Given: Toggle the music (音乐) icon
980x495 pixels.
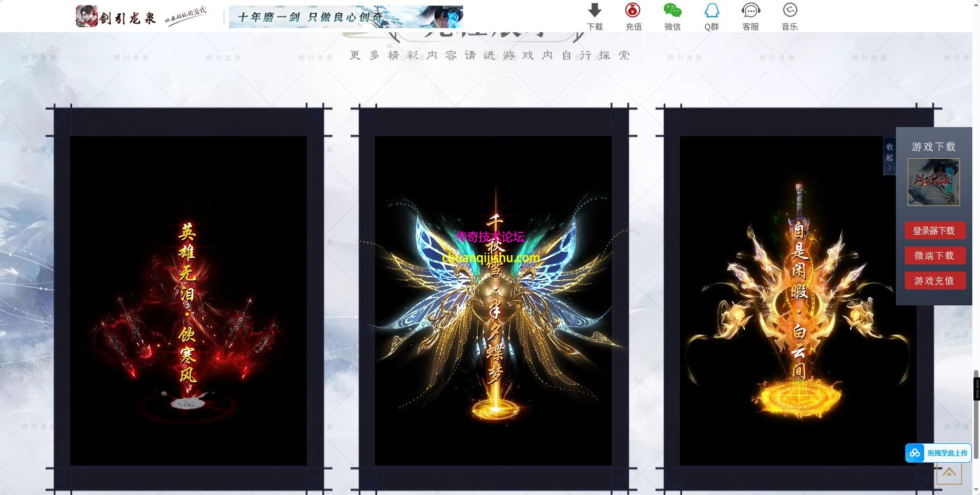Looking at the screenshot, I should click(x=789, y=11).
